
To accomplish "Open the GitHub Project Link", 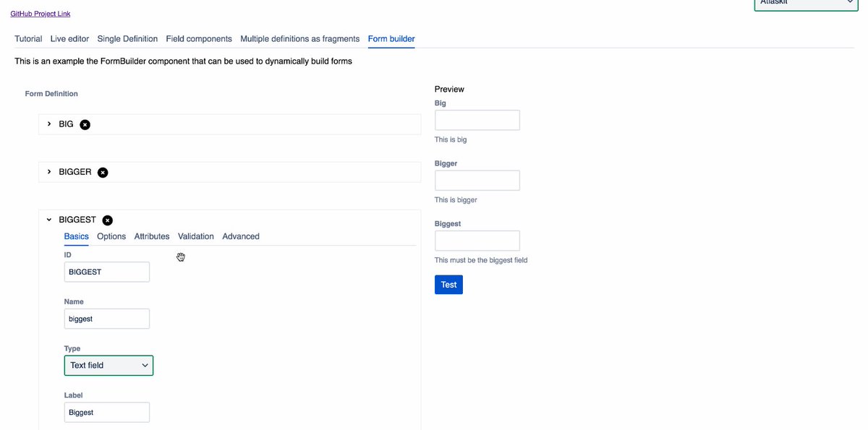I will tap(41, 14).
